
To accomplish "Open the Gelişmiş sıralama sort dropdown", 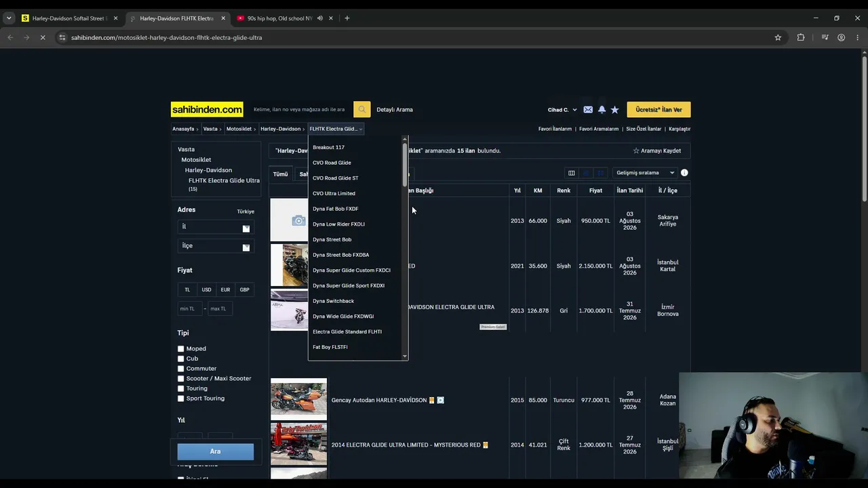I will pyautogui.click(x=645, y=173).
